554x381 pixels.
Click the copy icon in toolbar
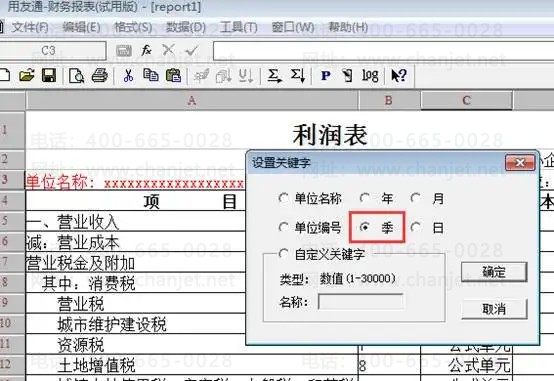(151, 75)
